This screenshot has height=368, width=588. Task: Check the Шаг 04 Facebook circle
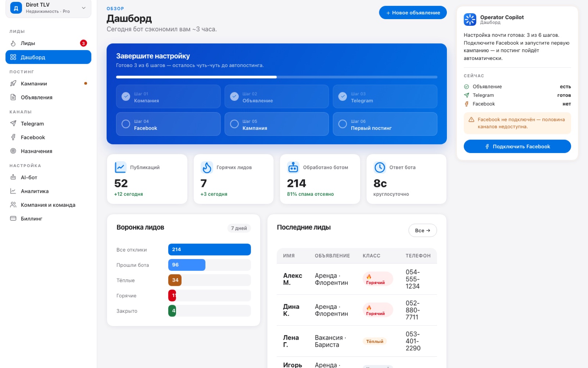coord(126,124)
